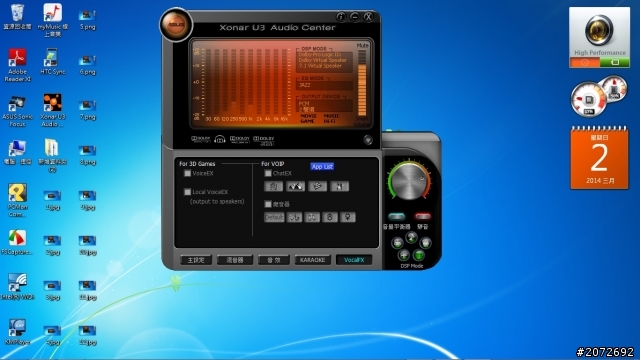This screenshot has height=360, width=640.
Task: Open the Audio Center info button
Action: [341, 17]
